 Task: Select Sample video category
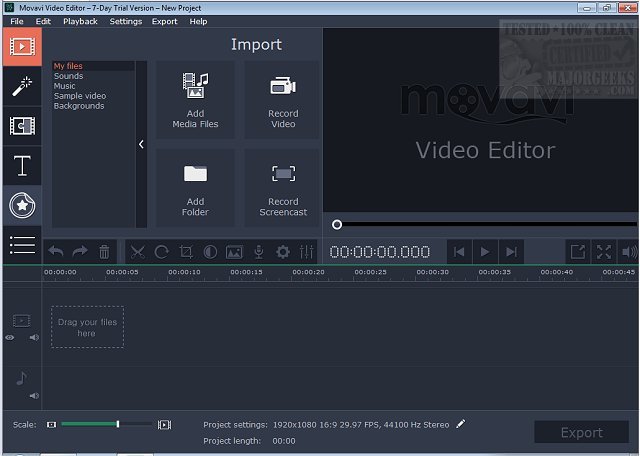pos(80,96)
